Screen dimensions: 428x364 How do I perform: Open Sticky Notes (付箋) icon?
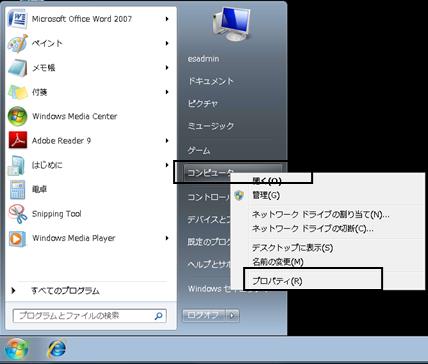coord(17,92)
